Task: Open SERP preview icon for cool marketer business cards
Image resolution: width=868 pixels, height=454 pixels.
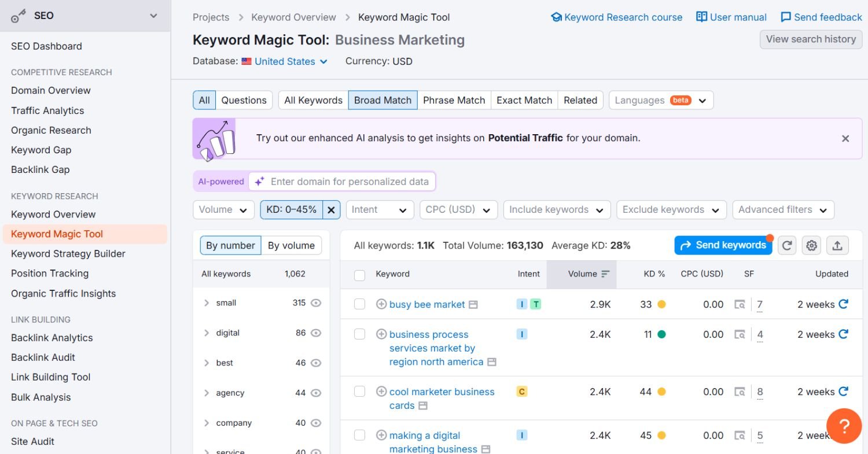Action: click(x=423, y=405)
